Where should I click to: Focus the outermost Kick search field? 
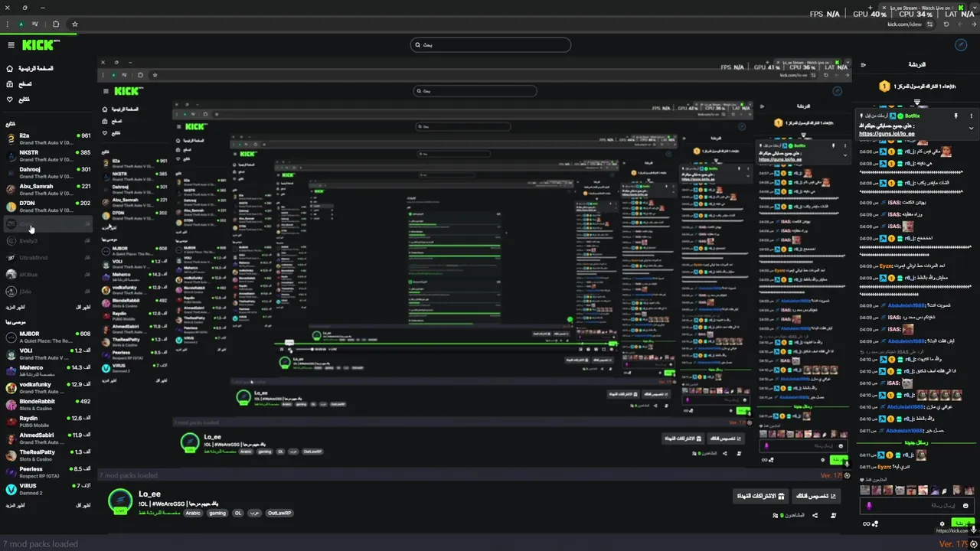pyautogui.click(x=490, y=44)
